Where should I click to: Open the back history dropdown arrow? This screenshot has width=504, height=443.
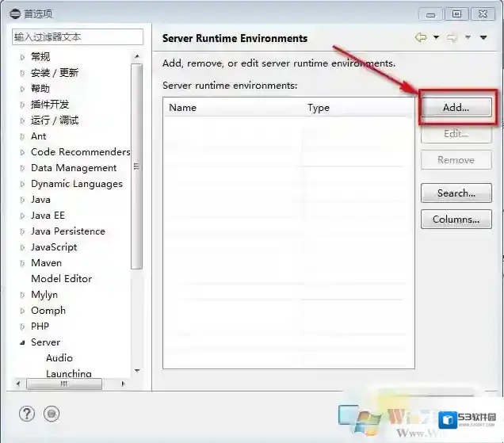[x=436, y=38]
